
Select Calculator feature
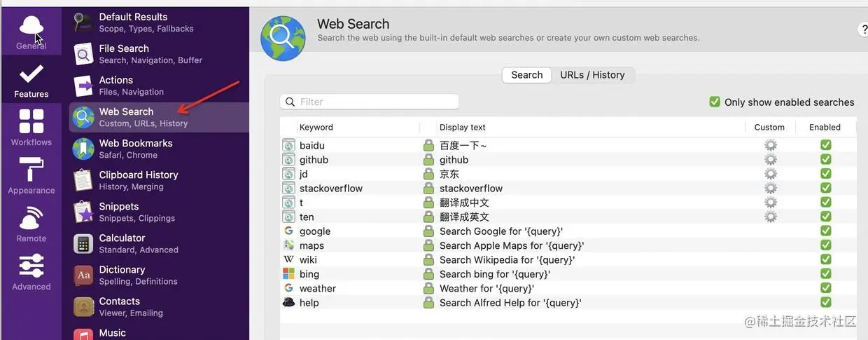click(159, 243)
